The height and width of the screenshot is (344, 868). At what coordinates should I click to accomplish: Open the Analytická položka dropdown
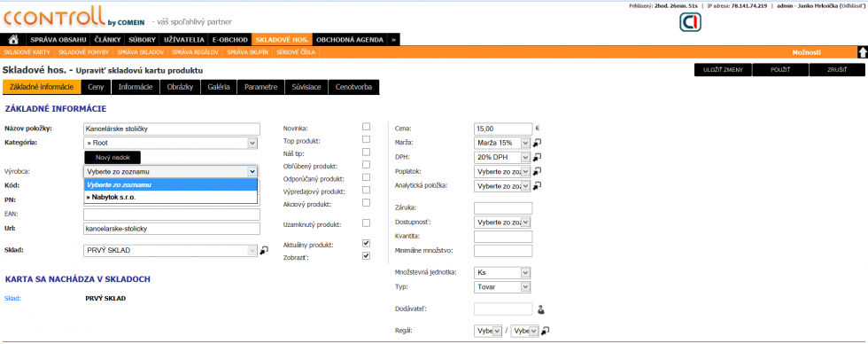[x=502, y=186]
